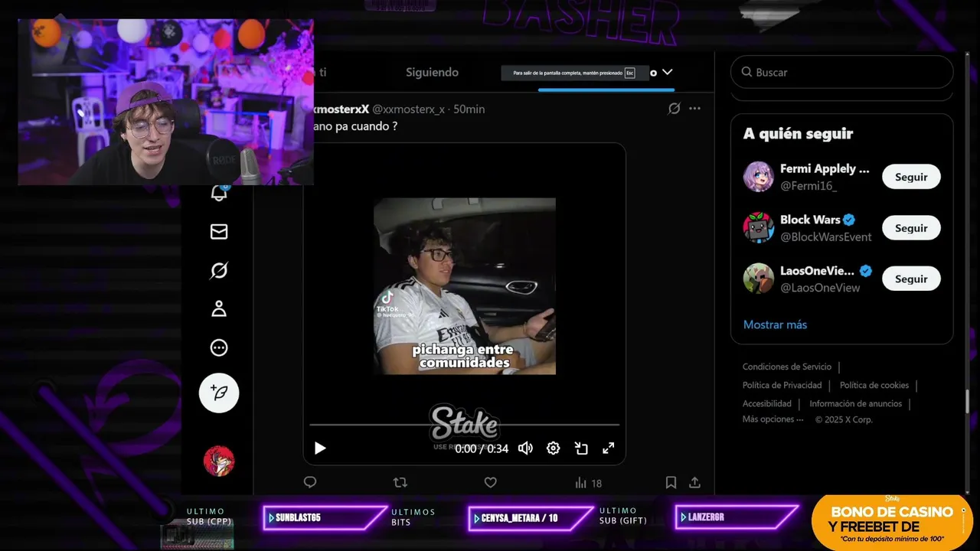
Task: Toggle video picture-in-picture icon
Action: point(581,448)
